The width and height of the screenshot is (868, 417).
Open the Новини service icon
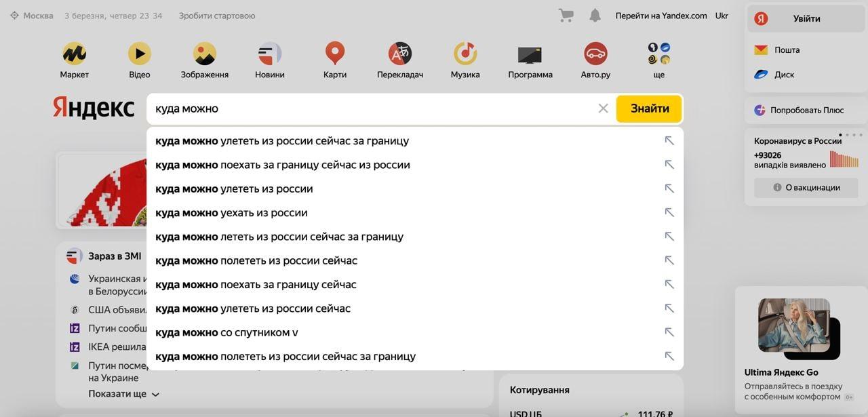tap(270, 54)
